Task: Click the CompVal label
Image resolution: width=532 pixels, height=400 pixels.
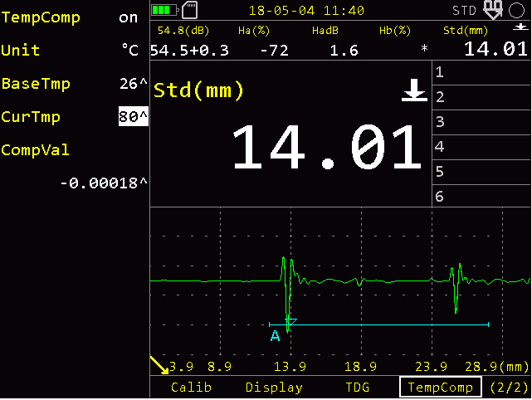Action: [x=36, y=149]
